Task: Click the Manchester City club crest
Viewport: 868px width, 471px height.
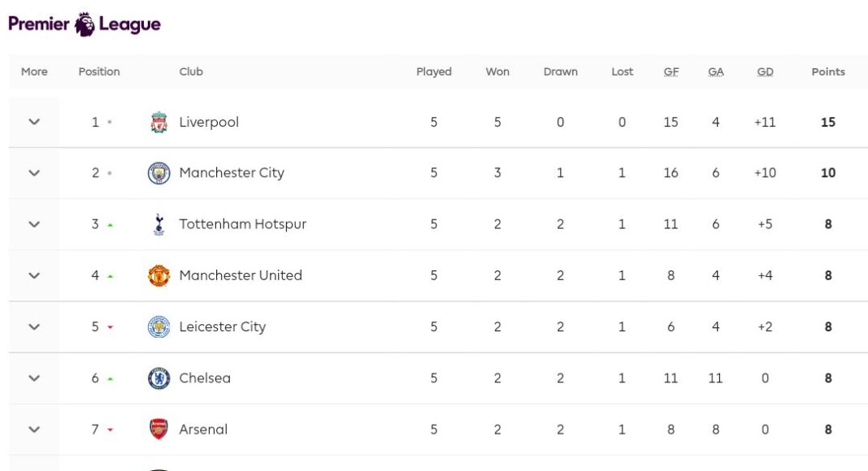Action: (x=158, y=173)
